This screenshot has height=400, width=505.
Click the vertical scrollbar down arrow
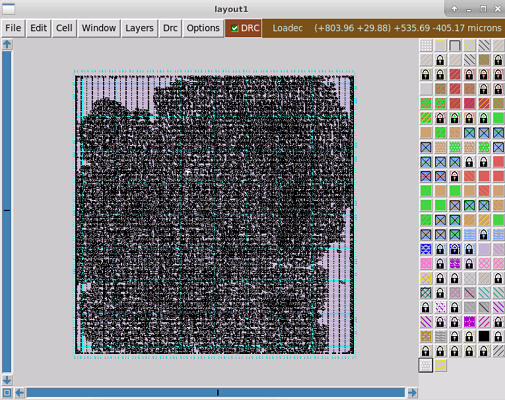click(7, 380)
